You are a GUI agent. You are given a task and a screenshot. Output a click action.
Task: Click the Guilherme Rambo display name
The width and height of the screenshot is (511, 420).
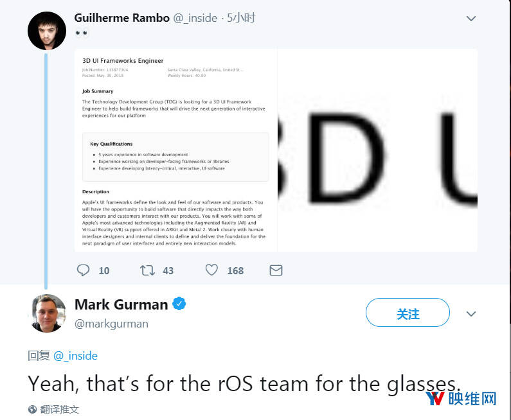[x=122, y=18]
